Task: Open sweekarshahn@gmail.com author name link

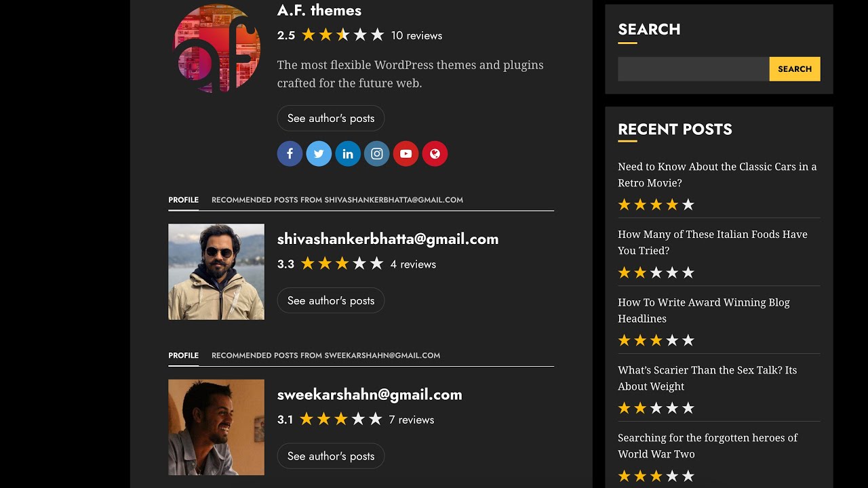Action: (370, 394)
